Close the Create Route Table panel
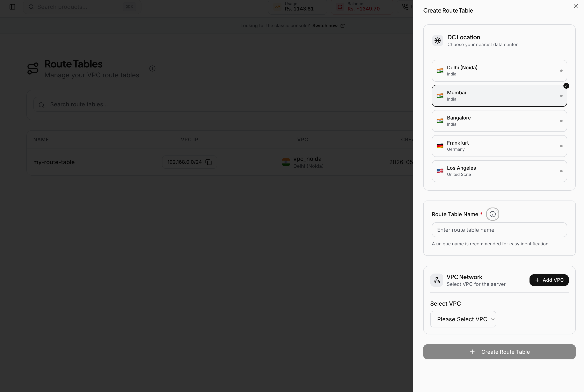Image resolution: width=584 pixels, height=392 pixels. click(576, 6)
